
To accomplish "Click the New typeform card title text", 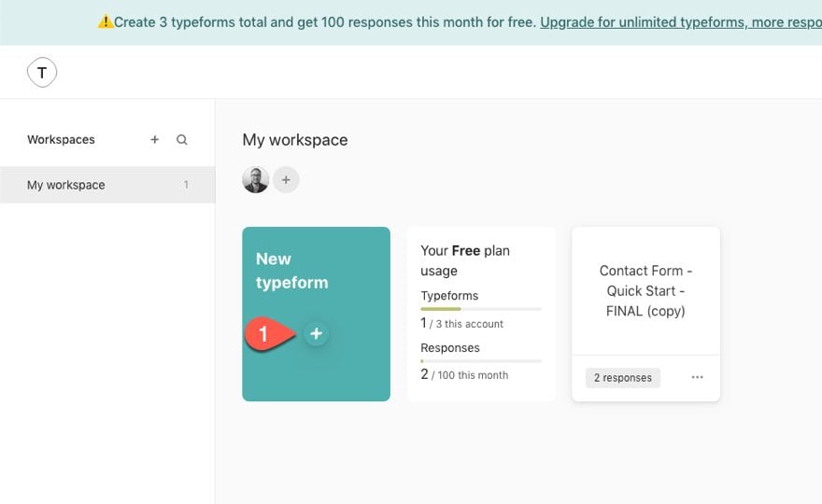I will [291, 271].
